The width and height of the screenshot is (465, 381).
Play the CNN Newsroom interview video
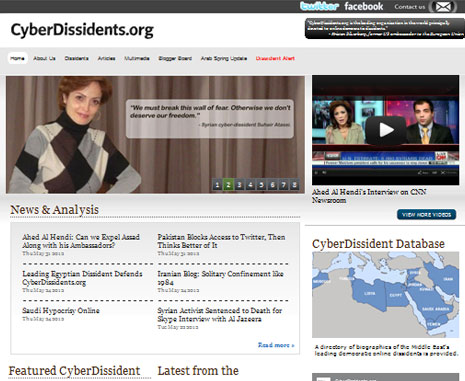tap(386, 130)
